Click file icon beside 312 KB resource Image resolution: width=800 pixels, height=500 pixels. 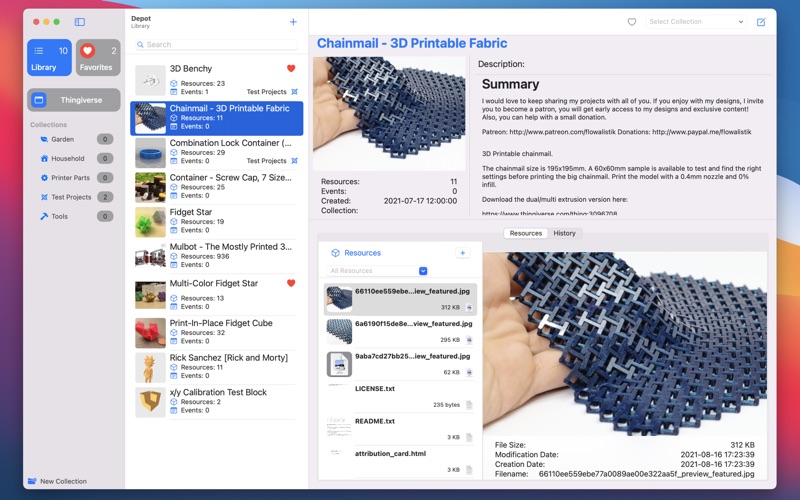[469, 308]
